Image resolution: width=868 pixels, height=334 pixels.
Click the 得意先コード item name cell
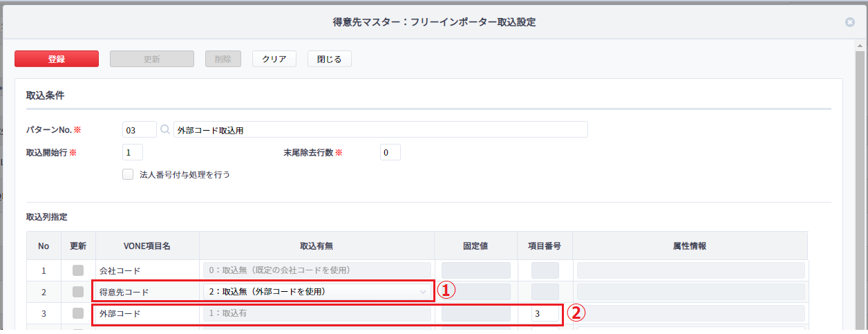pos(148,292)
